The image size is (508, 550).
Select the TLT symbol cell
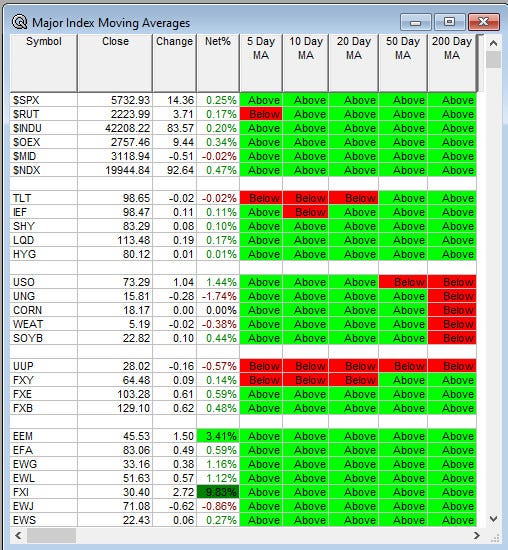pyautogui.click(x=44, y=198)
